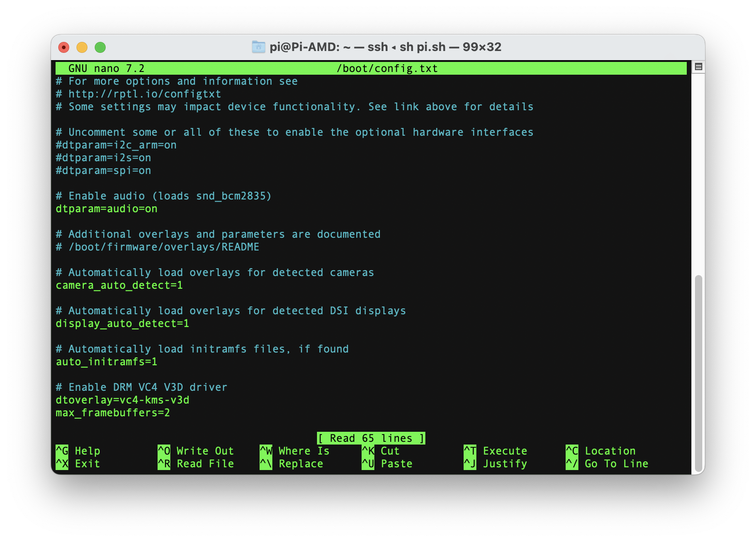Screen dimensions: 756x542
Task: Click the Write Out ^O shortcut
Action: tap(197, 451)
